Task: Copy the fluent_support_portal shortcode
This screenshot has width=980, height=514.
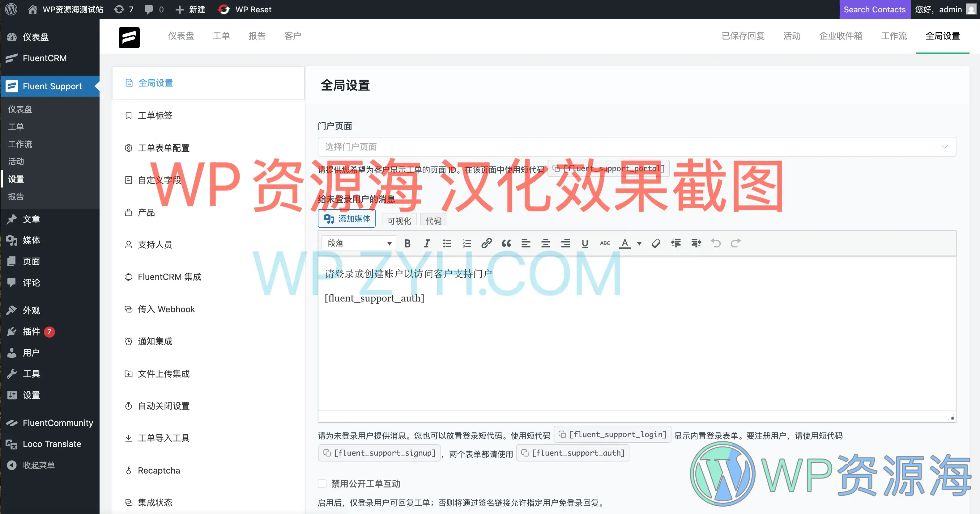Action: point(609,168)
